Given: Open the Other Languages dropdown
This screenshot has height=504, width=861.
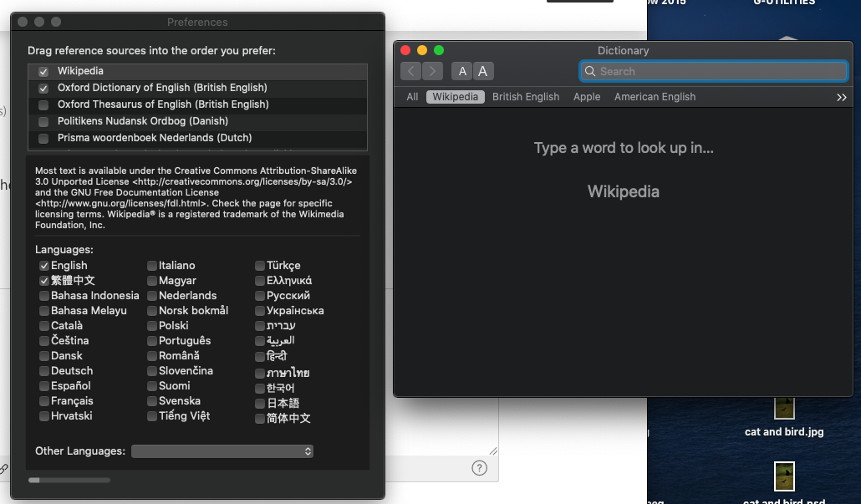Looking at the screenshot, I should tap(222, 451).
